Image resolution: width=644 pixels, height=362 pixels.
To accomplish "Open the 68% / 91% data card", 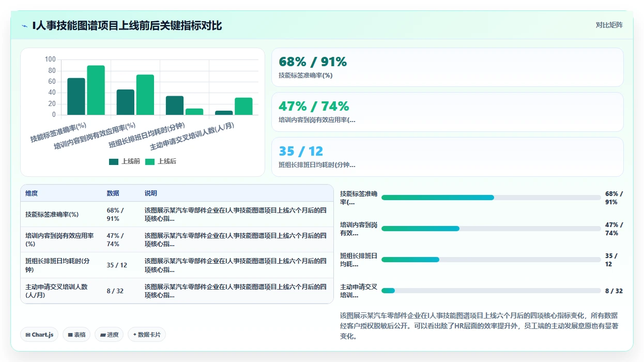I will point(448,67).
